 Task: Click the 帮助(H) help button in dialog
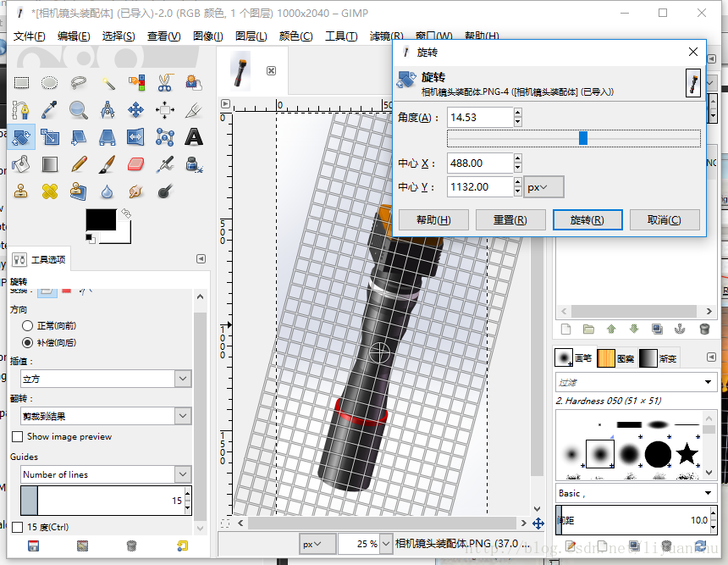[x=433, y=219]
